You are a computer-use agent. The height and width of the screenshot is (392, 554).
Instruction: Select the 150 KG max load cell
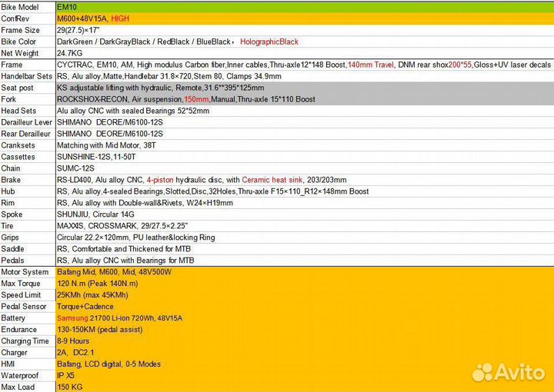tap(304, 387)
